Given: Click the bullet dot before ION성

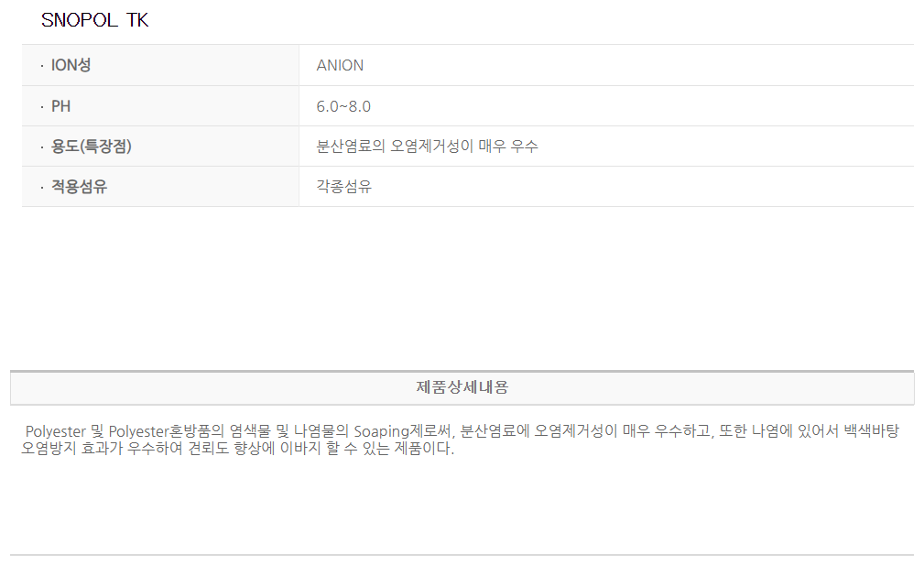Looking at the screenshot, I should tap(41, 66).
